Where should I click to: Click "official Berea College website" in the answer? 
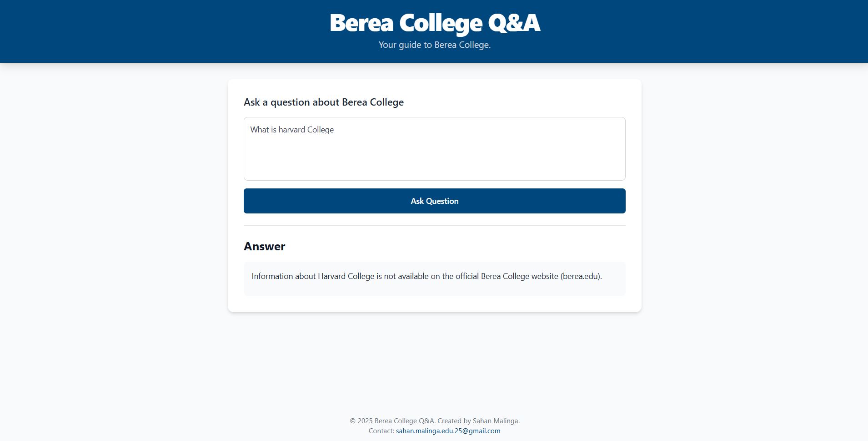tap(507, 276)
